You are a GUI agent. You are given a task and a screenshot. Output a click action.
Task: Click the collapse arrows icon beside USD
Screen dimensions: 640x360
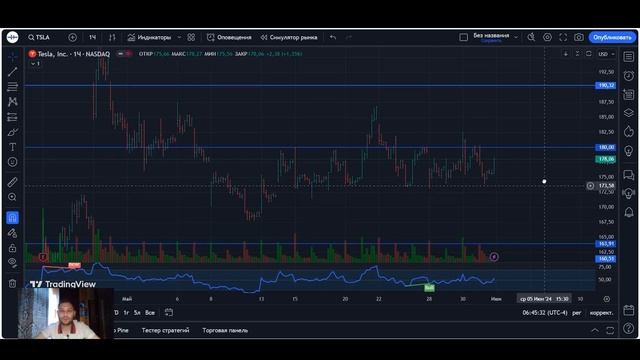[577, 54]
